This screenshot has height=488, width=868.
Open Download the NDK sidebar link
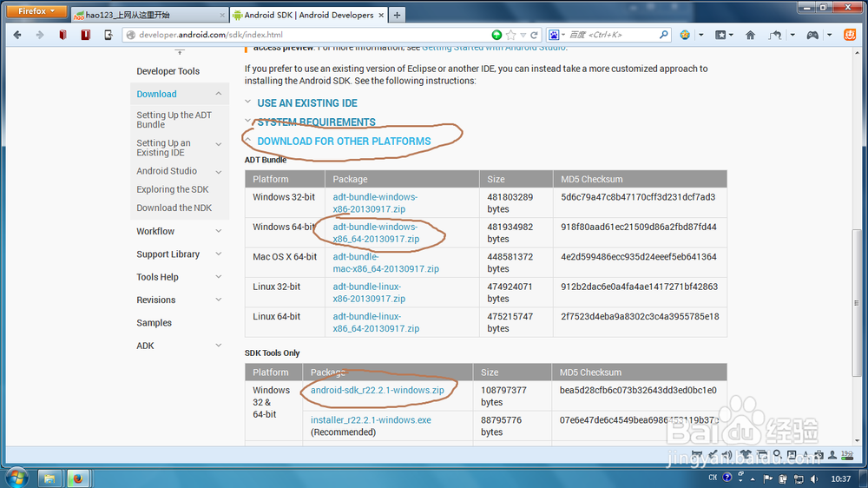[174, 208]
